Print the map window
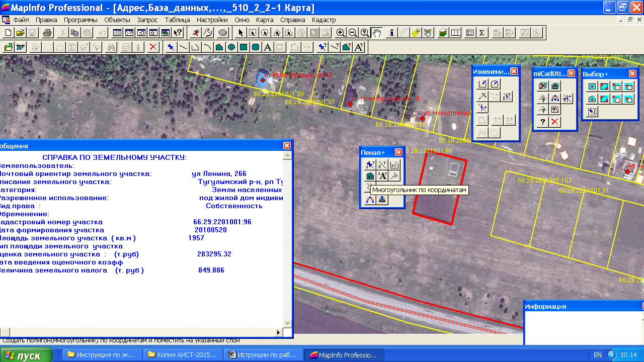Image resolution: width=644 pixels, height=362 pixels. [x=47, y=33]
